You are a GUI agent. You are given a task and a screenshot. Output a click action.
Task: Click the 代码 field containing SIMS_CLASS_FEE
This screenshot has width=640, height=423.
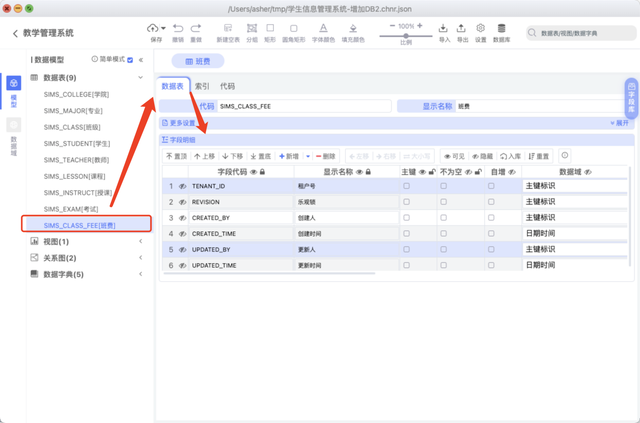[x=304, y=106]
